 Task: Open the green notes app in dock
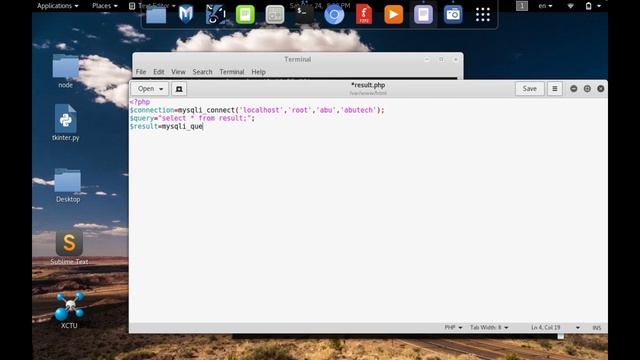(x=245, y=15)
